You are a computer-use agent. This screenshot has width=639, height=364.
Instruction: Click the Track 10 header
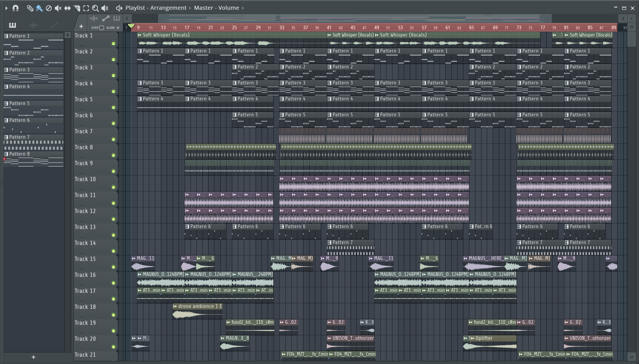(x=96, y=183)
